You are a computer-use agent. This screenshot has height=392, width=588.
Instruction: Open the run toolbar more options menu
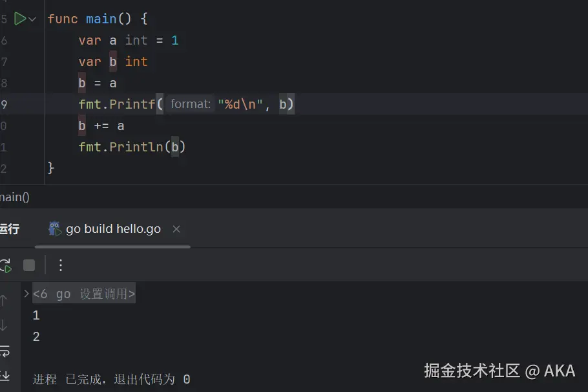point(61,265)
